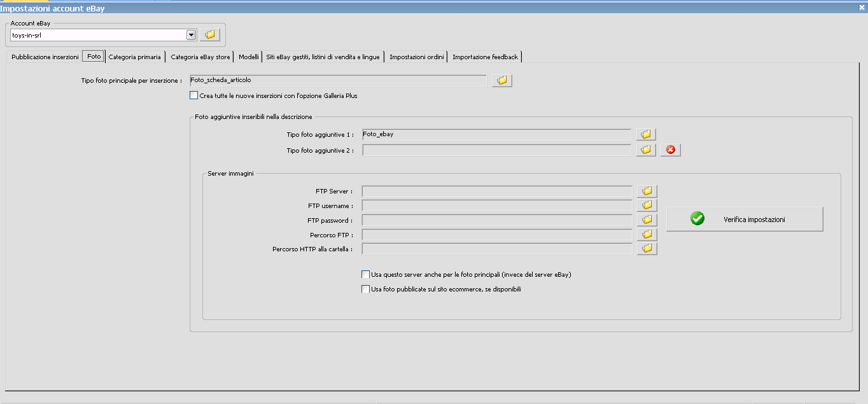Open Siti eBay gestiti, listini di vendita tab
The image size is (868, 404).
click(x=323, y=57)
